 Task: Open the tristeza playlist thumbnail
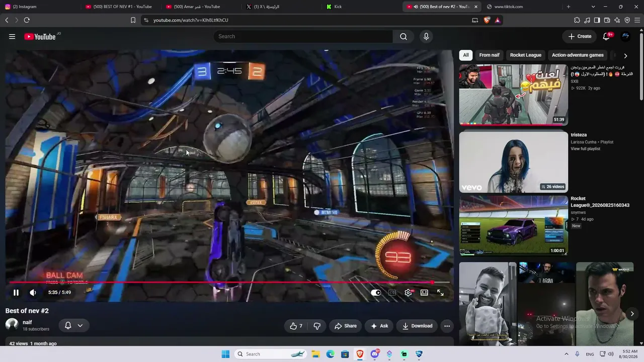click(513, 162)
